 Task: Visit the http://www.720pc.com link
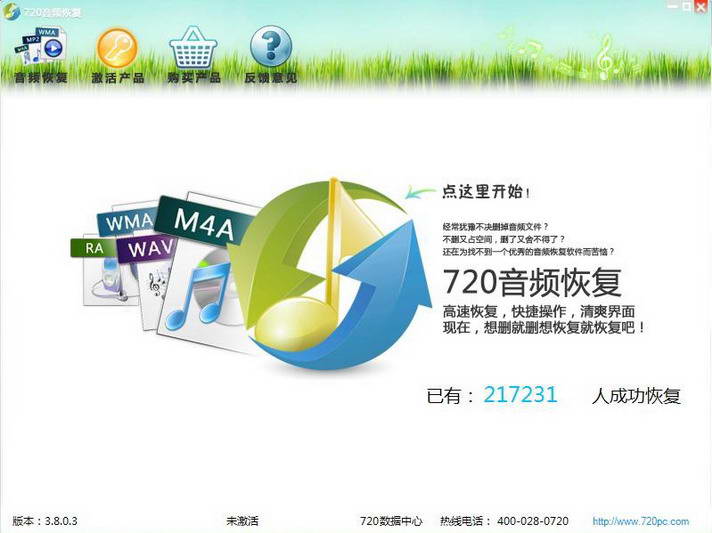[x=641, y=521]
